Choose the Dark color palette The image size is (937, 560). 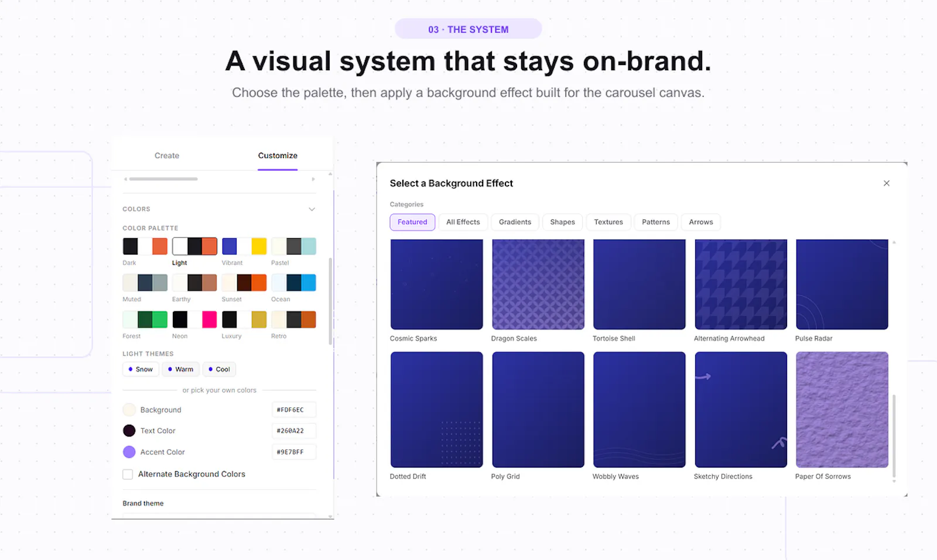(x=145, y=246)
